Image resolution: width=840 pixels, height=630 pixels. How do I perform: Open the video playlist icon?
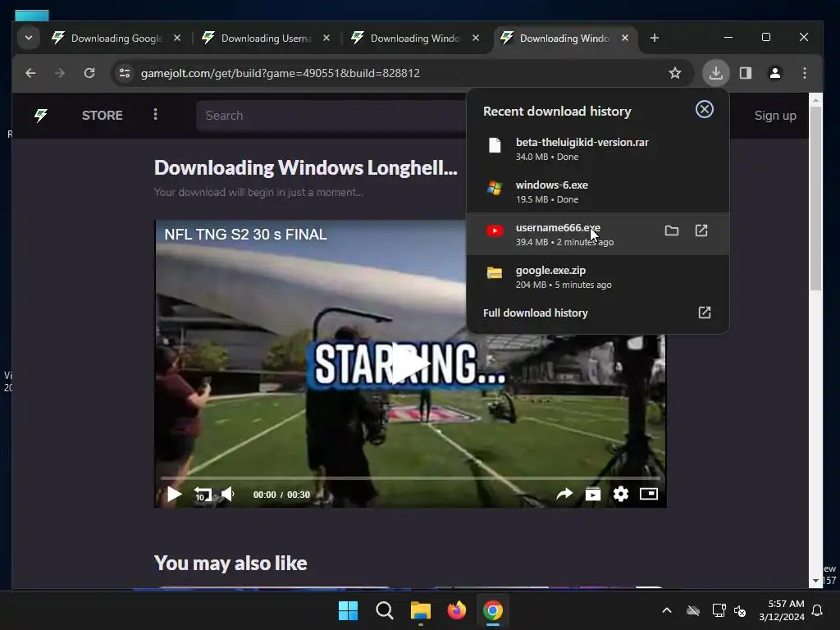click(x=592, y=494)
